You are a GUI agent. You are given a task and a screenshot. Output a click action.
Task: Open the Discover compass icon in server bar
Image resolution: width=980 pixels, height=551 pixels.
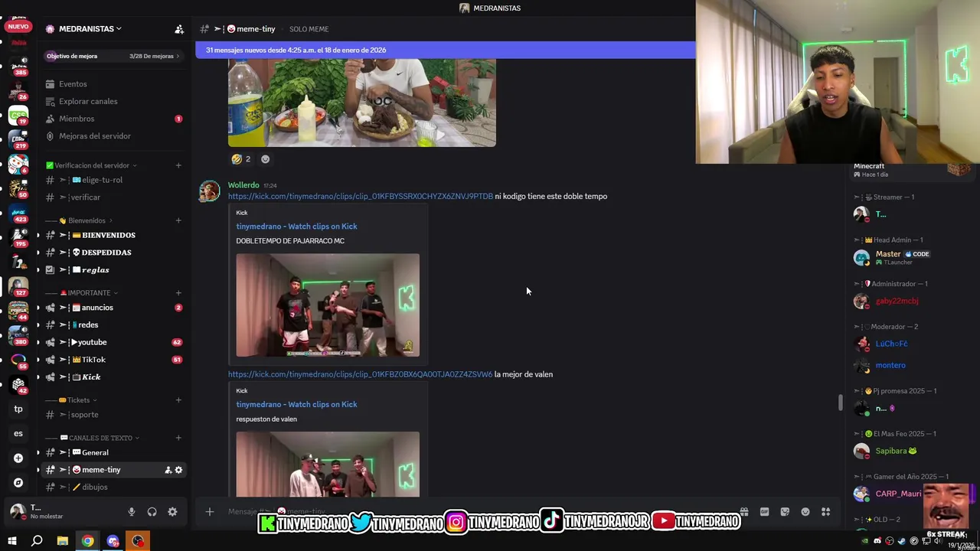point(18,483)
